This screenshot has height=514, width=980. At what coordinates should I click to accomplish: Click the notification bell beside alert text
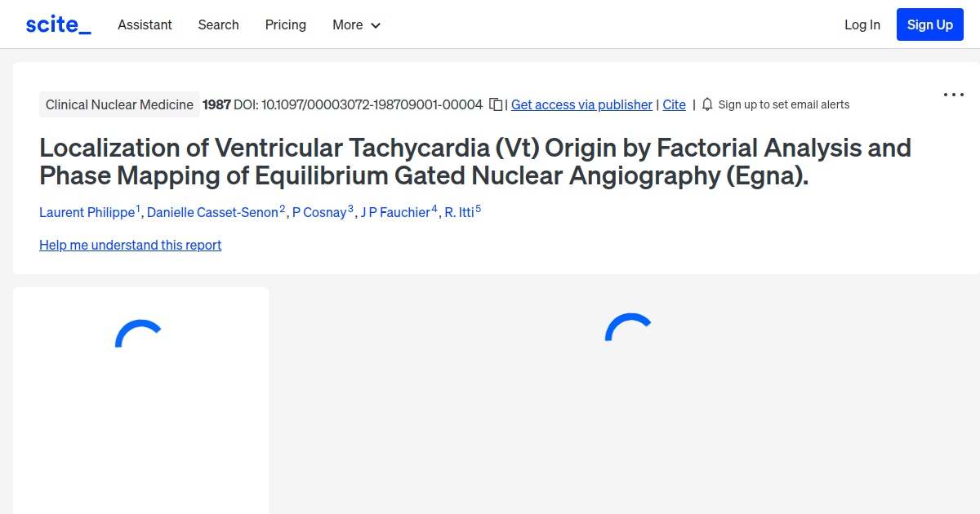(x=707, y=104)
